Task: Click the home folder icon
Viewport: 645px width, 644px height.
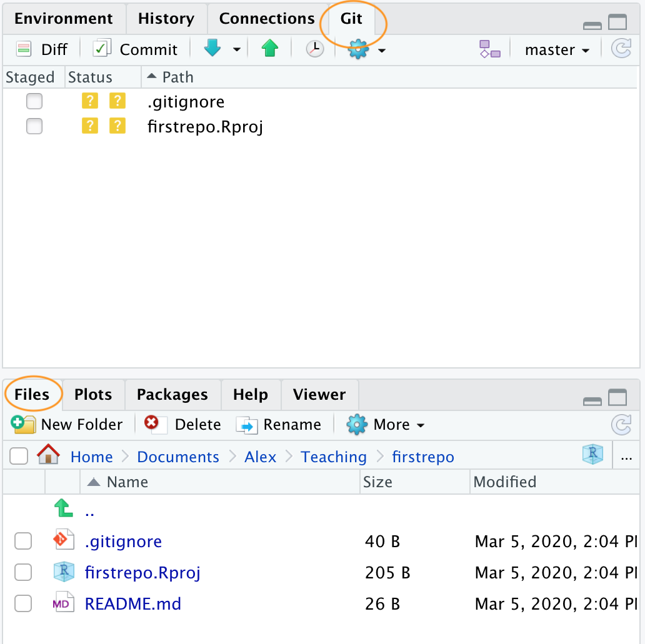Action: pos(48,456)
